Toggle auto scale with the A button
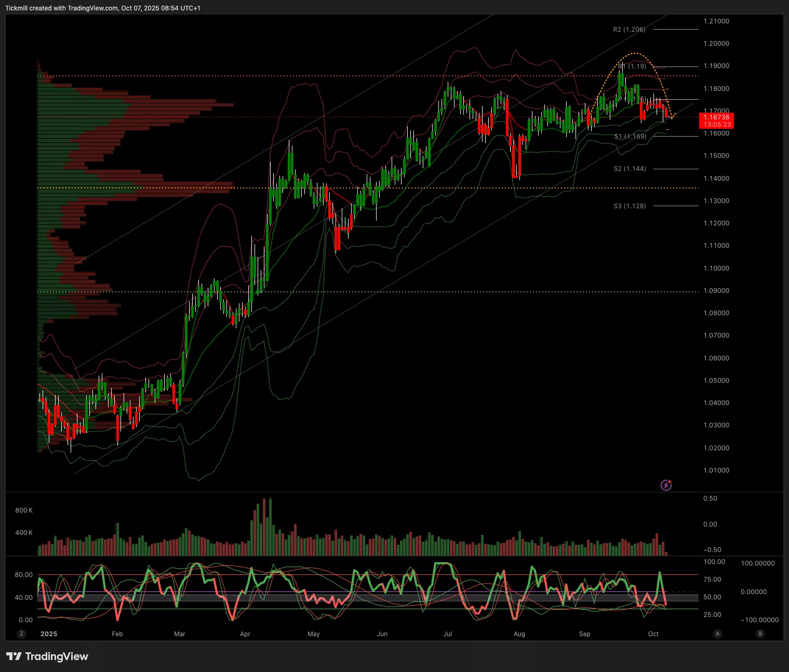 (x=717, y=634)
